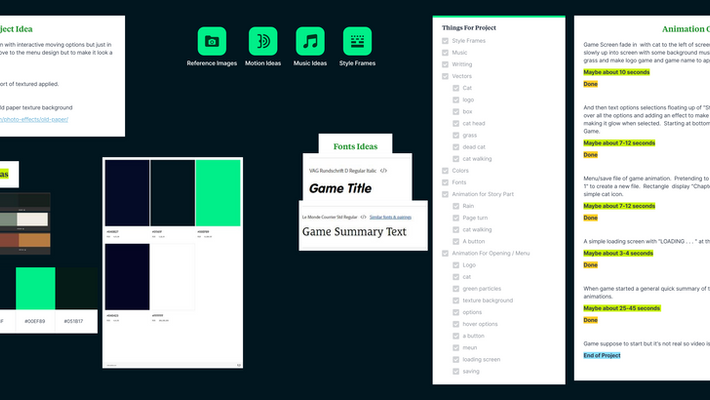This screenshot has width=710, height=400.
Task: Select the reddish-brown colored swatch
Action: coord(9,240)
